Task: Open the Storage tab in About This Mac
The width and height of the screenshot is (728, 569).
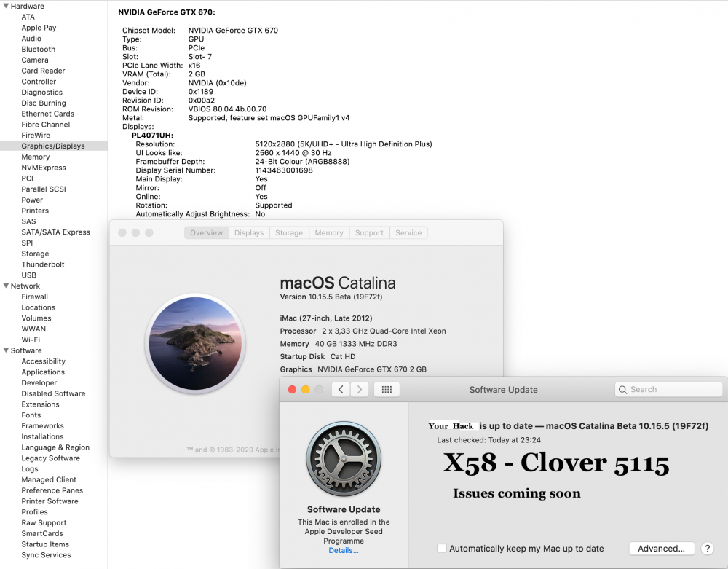Action: click(289, 232)
